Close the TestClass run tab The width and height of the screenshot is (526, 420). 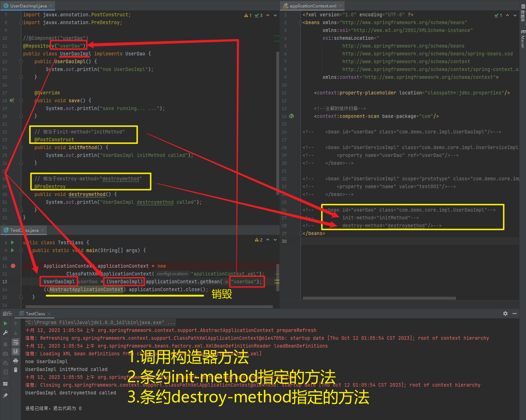coord(49,314)
